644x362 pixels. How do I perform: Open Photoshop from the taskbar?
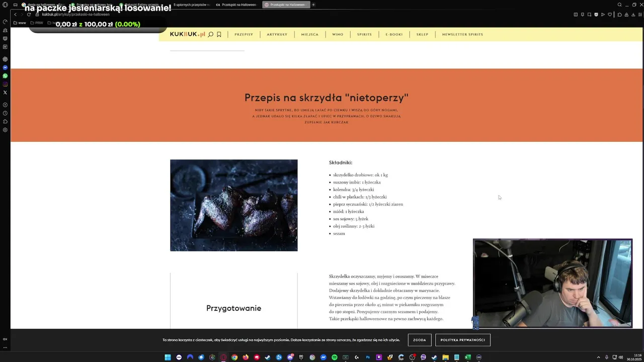368,357
